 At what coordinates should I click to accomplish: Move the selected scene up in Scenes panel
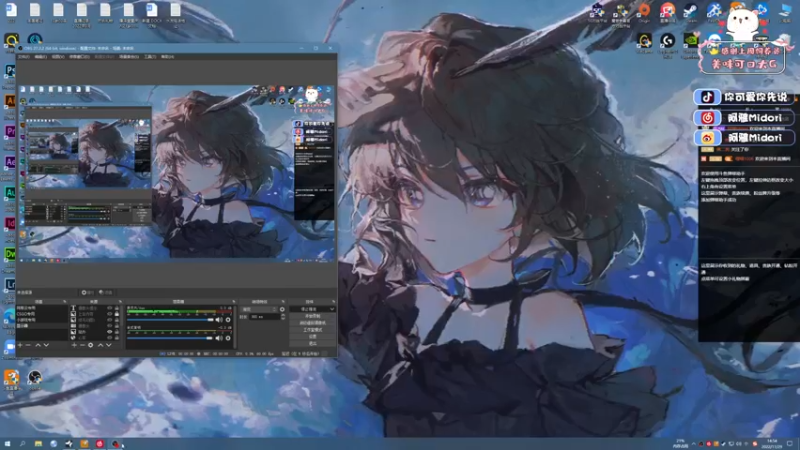point(38,345)
